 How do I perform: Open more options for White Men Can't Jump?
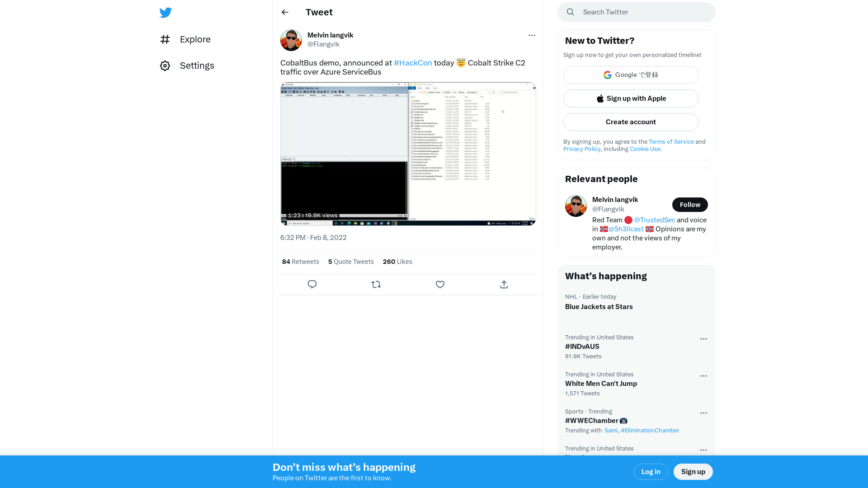pos(703,376)
